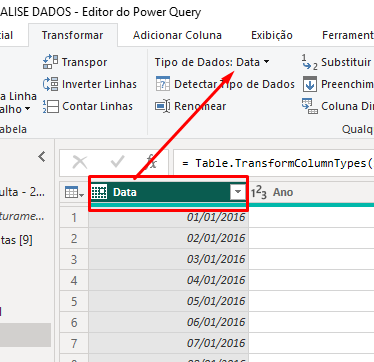Screen dimensions: 374x362
Task: Select the cell 01/01/2016
Action: (169, 217)
